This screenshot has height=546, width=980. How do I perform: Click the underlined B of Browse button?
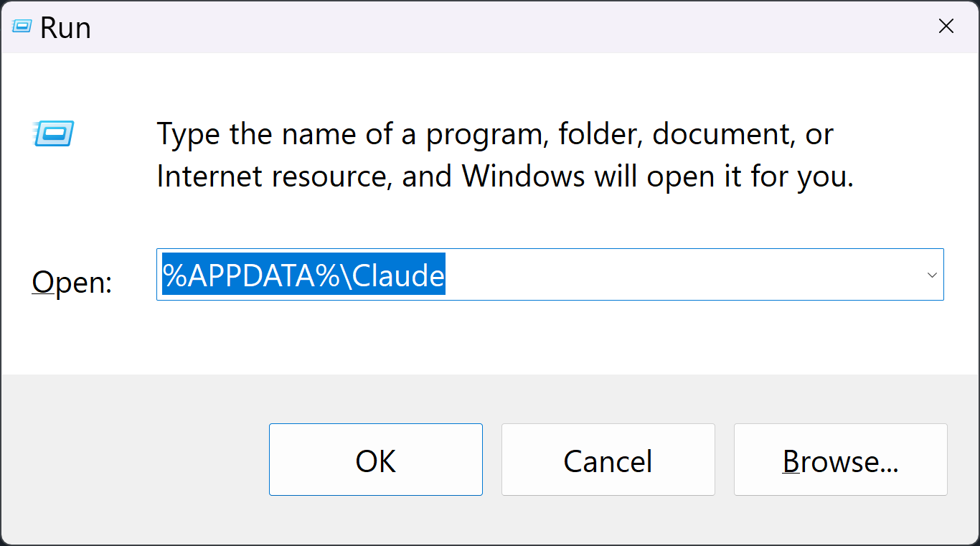[791, 461]
